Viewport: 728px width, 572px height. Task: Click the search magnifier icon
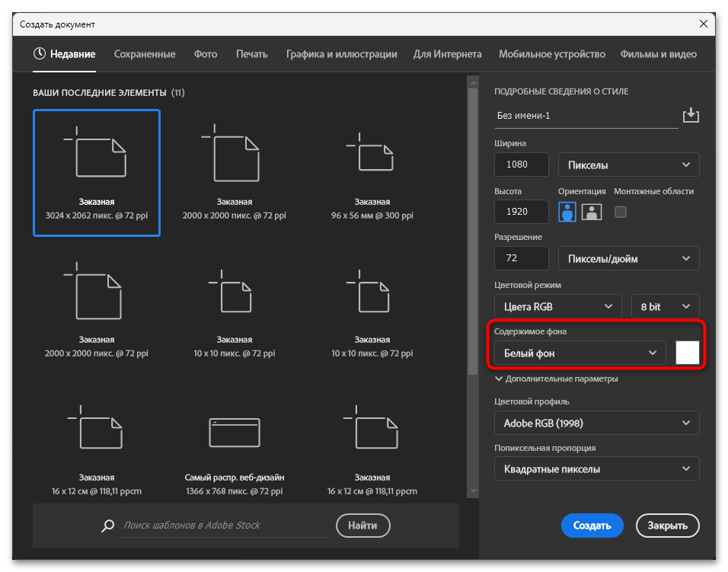click(107, 526)
